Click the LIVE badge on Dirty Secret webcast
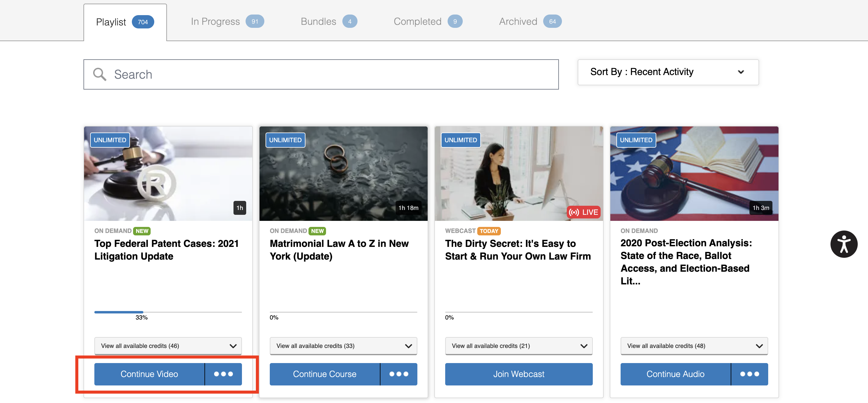 pos(584,212)
